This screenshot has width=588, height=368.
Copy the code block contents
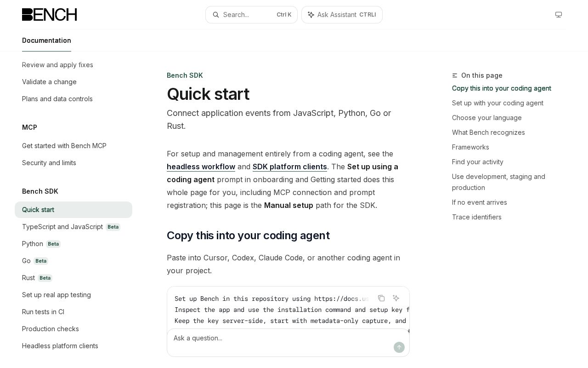381,298
